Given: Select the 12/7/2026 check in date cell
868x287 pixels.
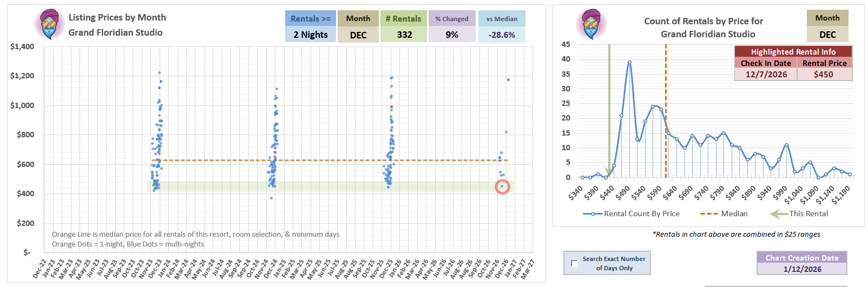Looking at the screenshot, I should [x=766, y=75].
